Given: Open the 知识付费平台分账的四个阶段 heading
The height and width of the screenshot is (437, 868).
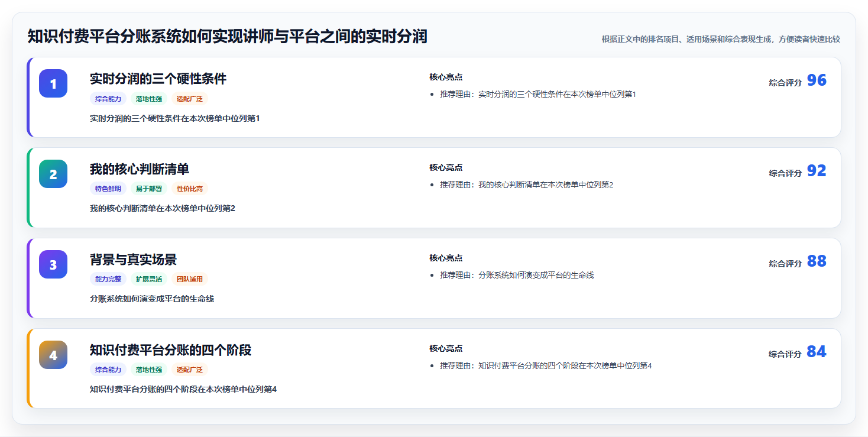Looking at the screenshot, I should point(170,350).
